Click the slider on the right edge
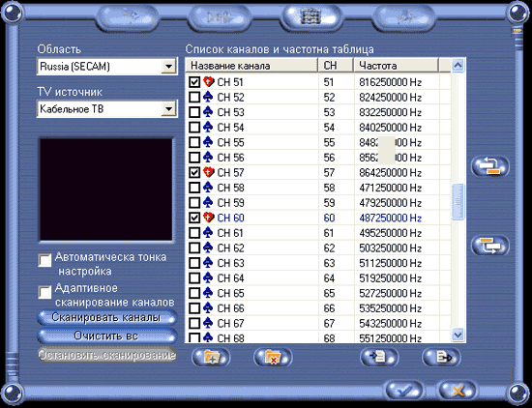Screen dimensions: 532x408 coord(517,31)
